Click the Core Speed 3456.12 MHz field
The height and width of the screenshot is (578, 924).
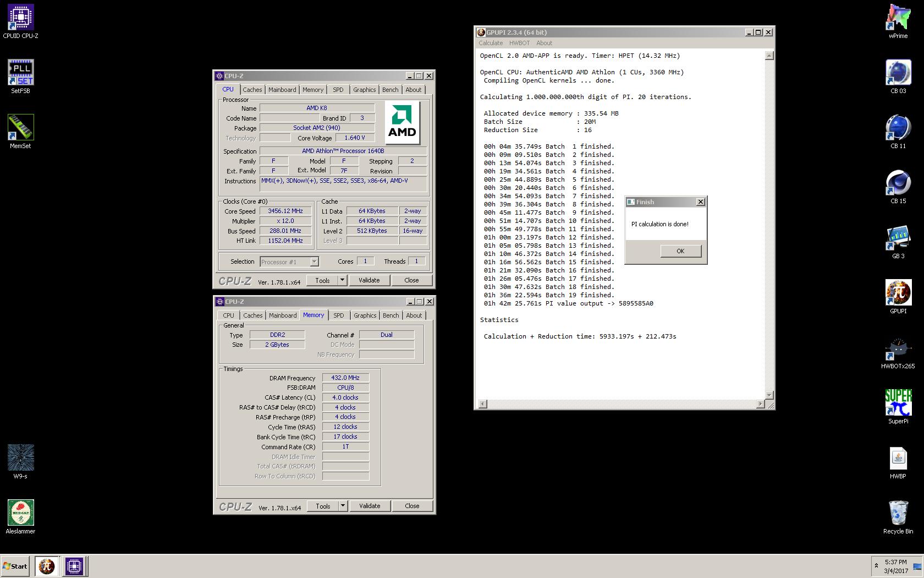pyautogui.click(x=285, y=211)
